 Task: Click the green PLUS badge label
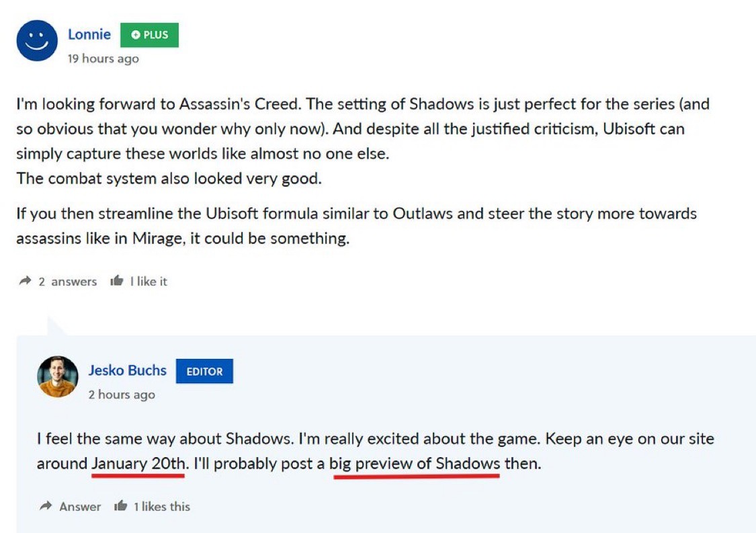tap(155, 35)
